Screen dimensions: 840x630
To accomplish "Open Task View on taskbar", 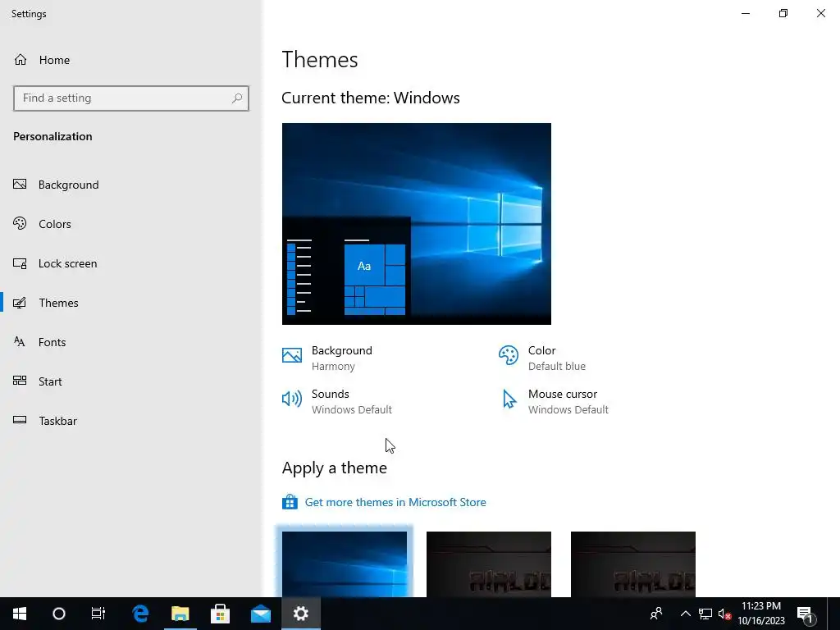I will tap(98, 614).
